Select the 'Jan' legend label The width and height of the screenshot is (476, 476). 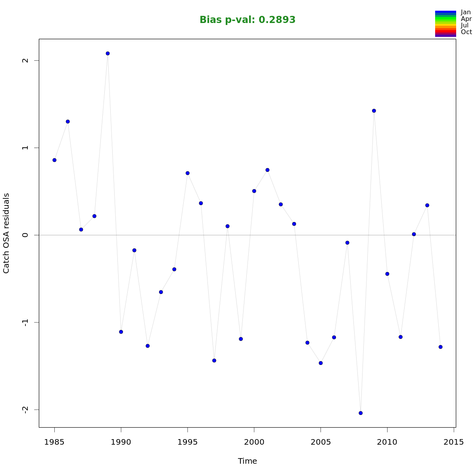pos(466,12)
